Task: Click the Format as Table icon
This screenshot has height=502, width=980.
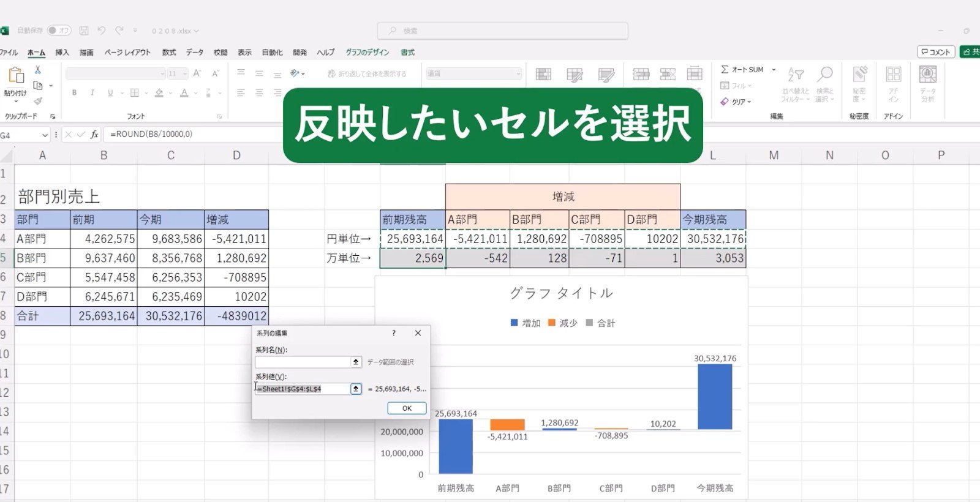Action: click(x=575, y=75)
